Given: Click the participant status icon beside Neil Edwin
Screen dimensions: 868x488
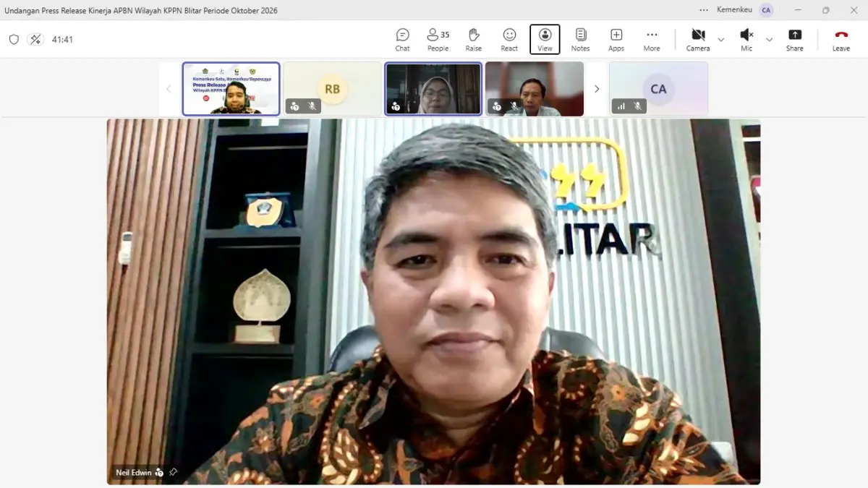Looking at the screenshot, I should [x=160, y=473].
